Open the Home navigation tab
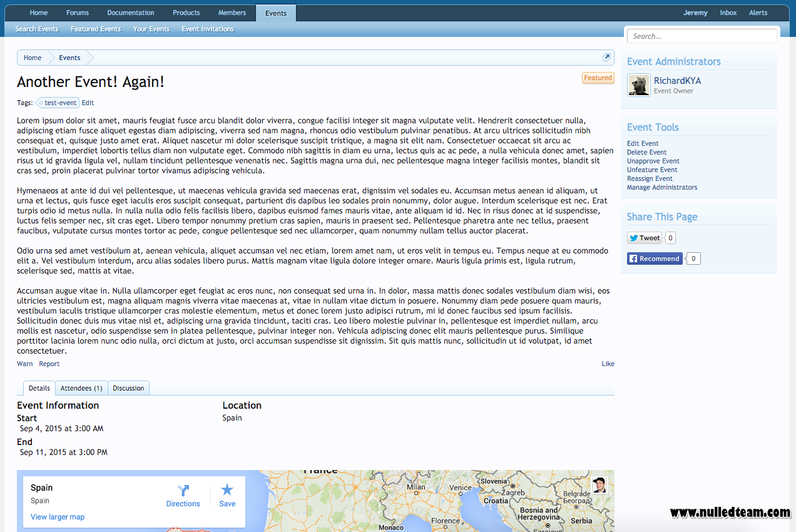 click(x=39, y=13)
